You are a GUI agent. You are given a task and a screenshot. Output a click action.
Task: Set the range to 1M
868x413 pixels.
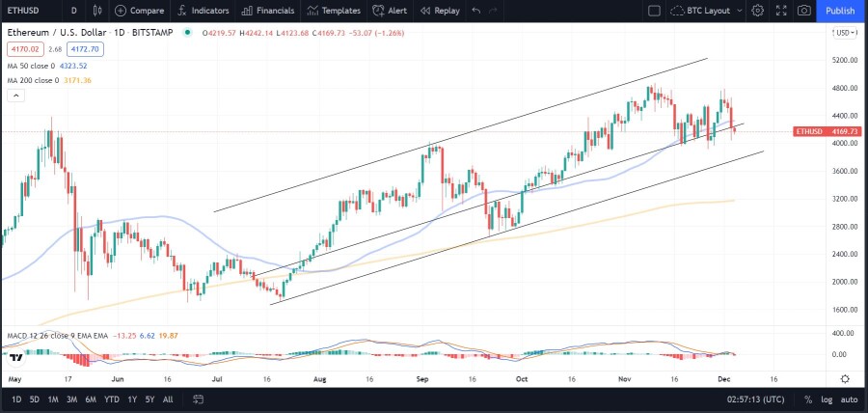coord(53,399)
